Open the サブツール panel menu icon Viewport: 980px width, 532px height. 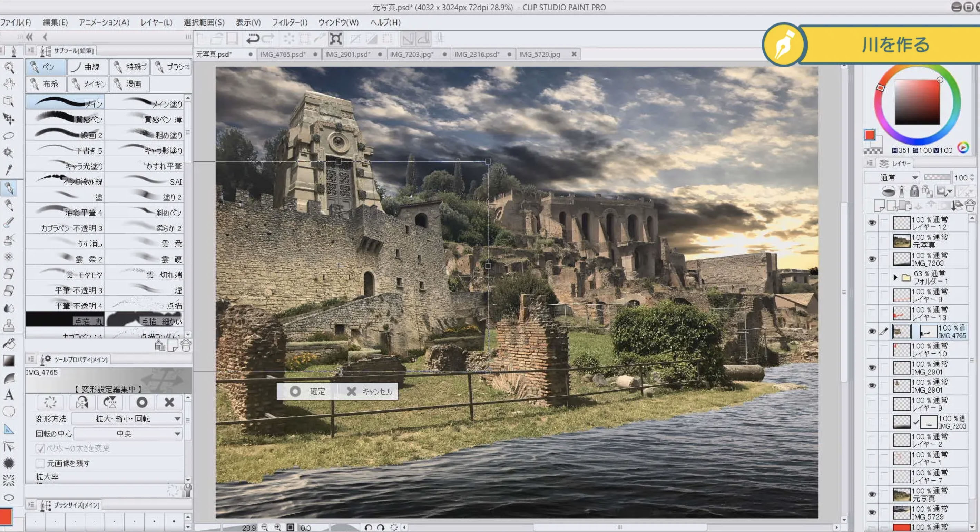tap(31, 50)
